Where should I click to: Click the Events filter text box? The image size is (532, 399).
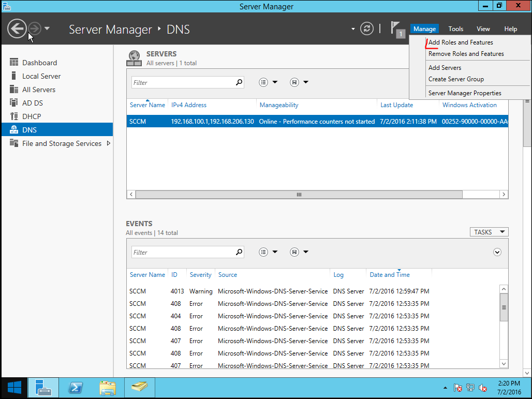pos(183,252)
